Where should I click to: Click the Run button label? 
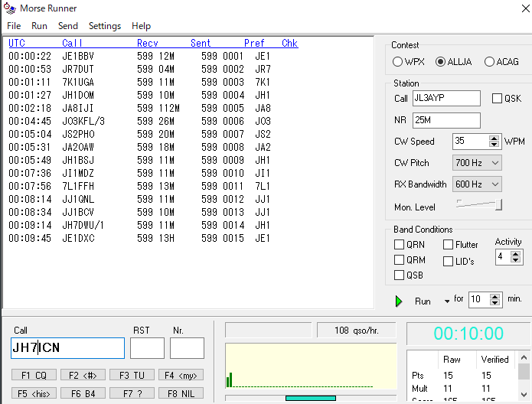(423, 301)
